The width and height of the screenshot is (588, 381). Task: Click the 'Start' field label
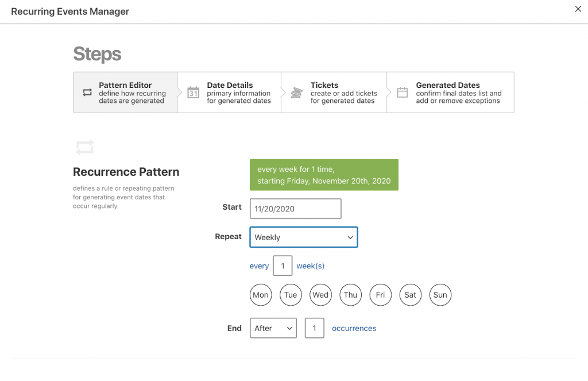click(232, 207)
